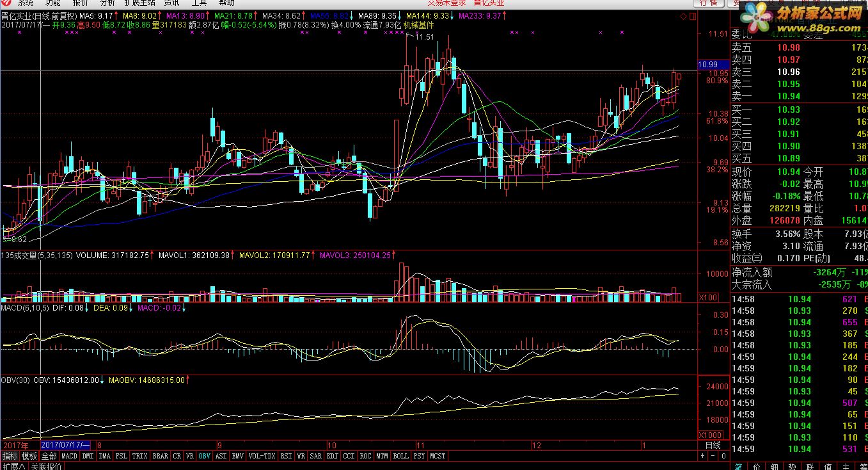Switch to the BRAR indicator tab
868x470 pixels.
point(160,456)
